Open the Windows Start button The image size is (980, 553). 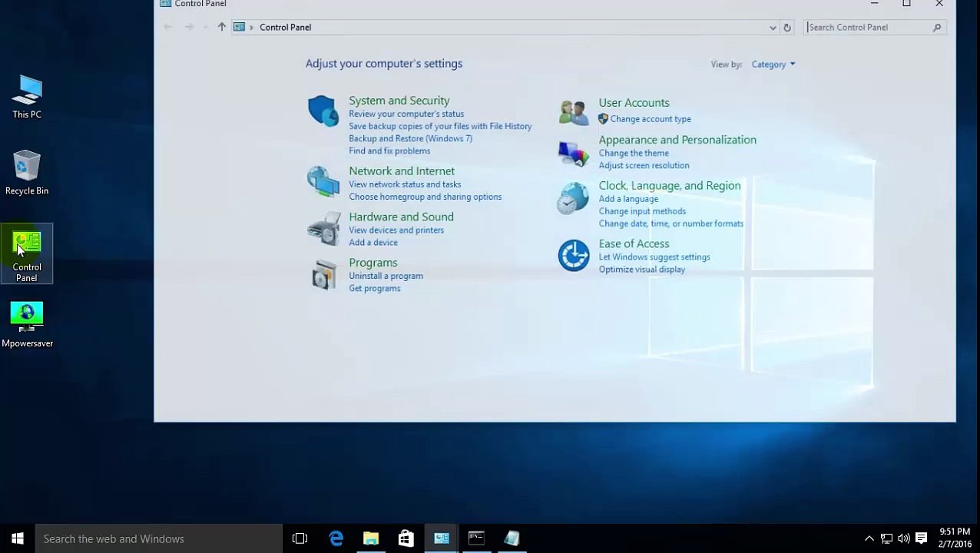pyautogui.click(x=18, y=538)
